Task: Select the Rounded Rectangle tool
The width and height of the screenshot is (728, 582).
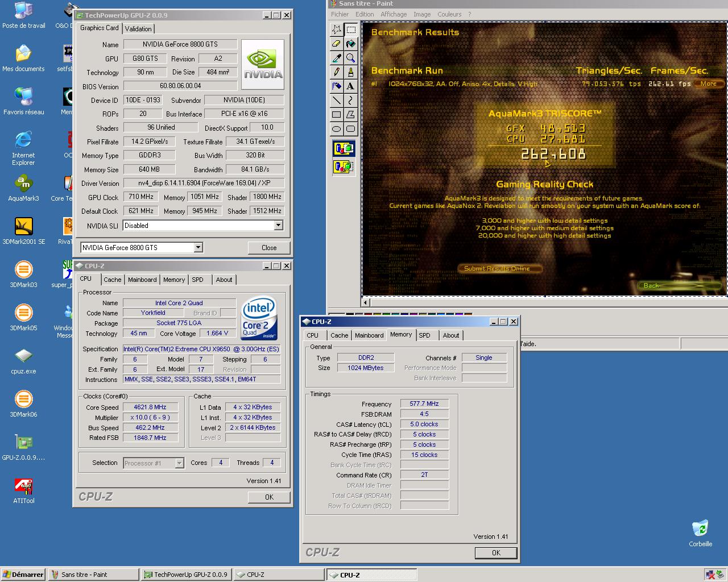Action: tap(351, 129)
